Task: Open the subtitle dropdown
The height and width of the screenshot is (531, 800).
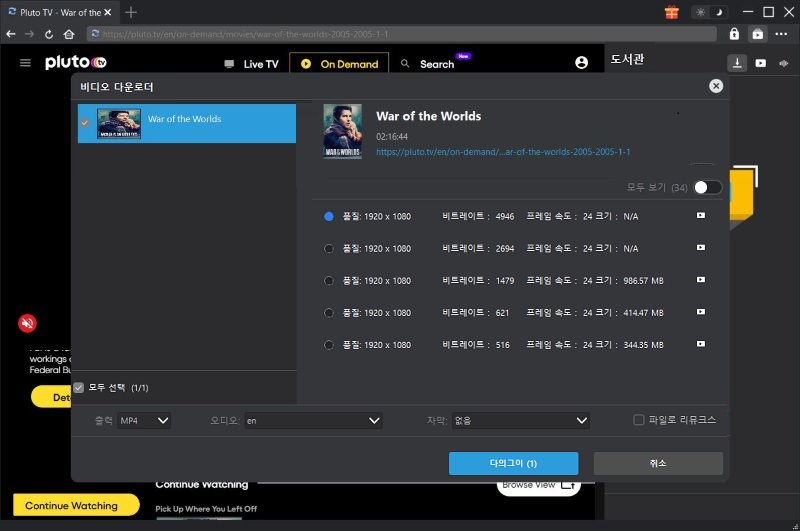Action: point(520,421)
